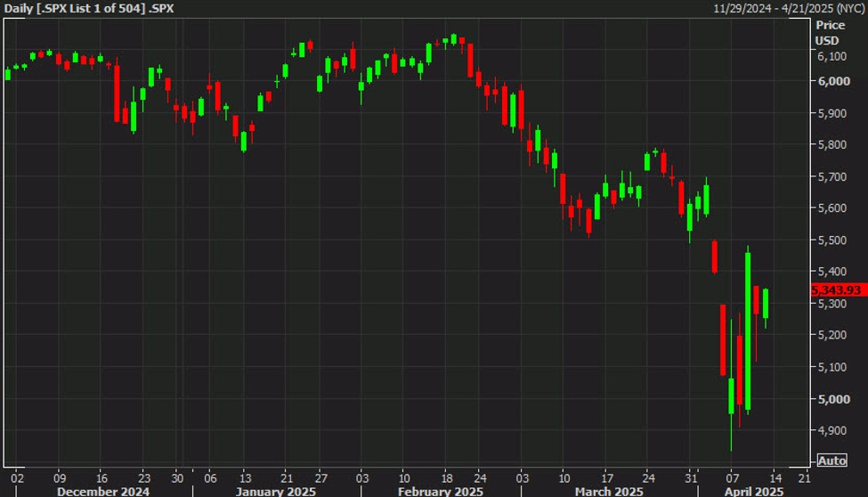Click the 'Price USD' axis header
The height and width of the screenshot is (497, 868).
[830, 34]
